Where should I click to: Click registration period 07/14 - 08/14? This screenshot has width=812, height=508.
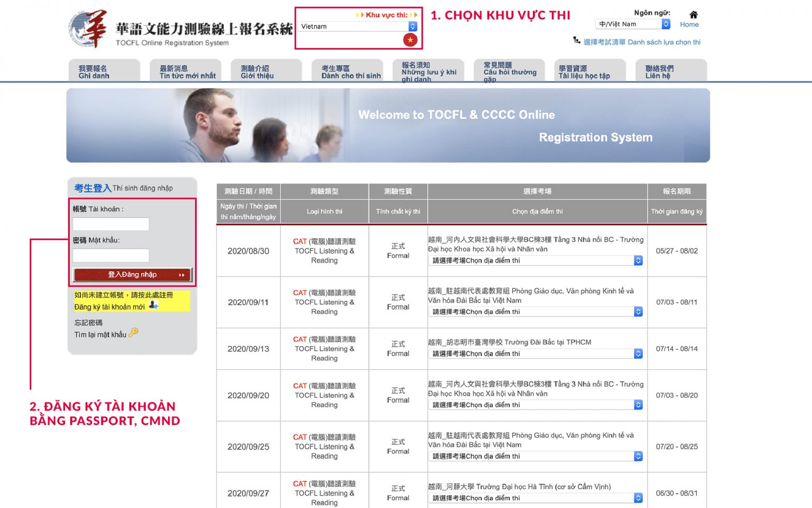(677, 349)
